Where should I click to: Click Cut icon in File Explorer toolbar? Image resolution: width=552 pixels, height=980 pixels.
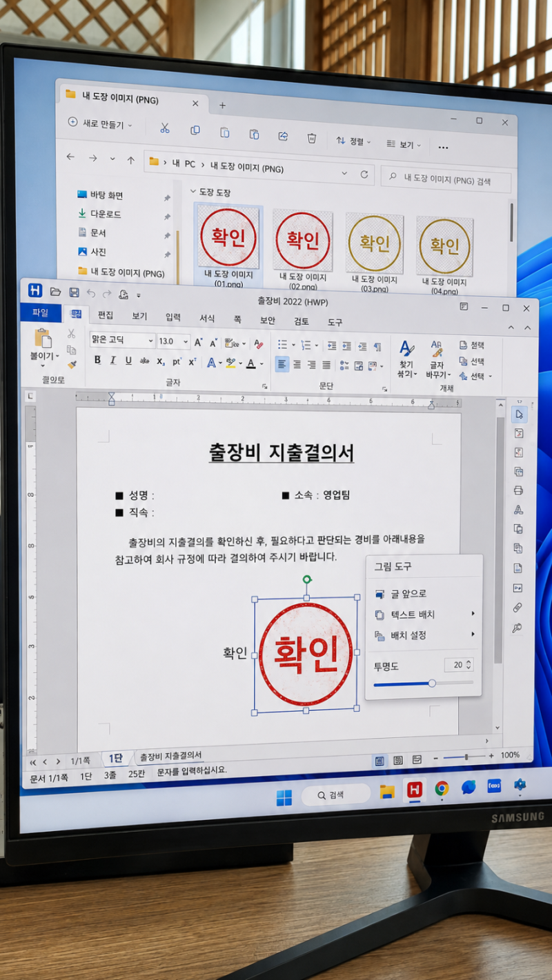164,128
